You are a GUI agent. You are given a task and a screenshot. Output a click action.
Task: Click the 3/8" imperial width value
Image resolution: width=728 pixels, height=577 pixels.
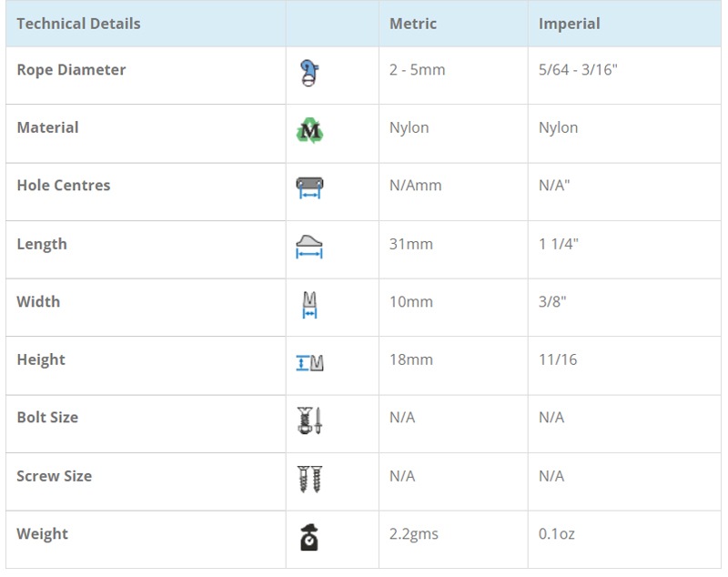point(552,301)
